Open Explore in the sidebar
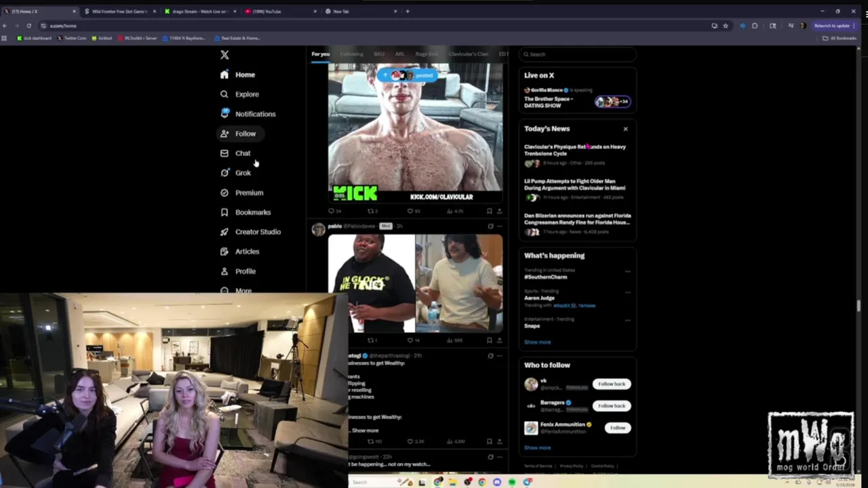868x488 pixels. [x=239, y=94]
